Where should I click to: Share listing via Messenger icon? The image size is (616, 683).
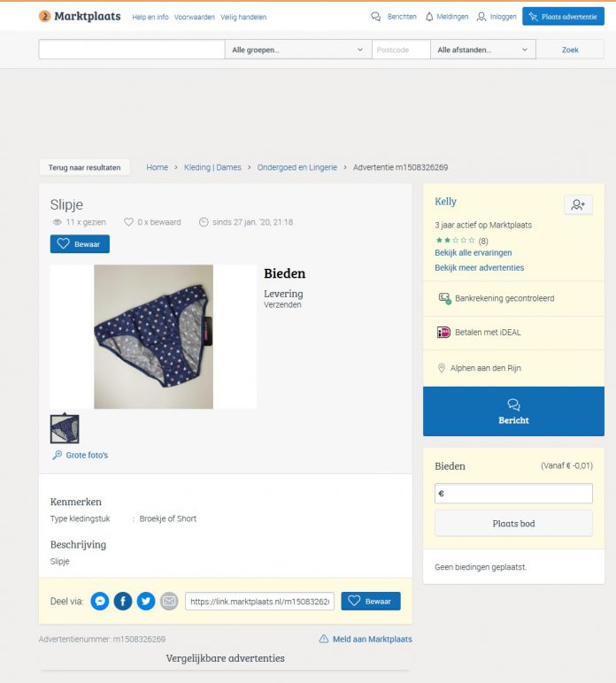tap(100, 601)
